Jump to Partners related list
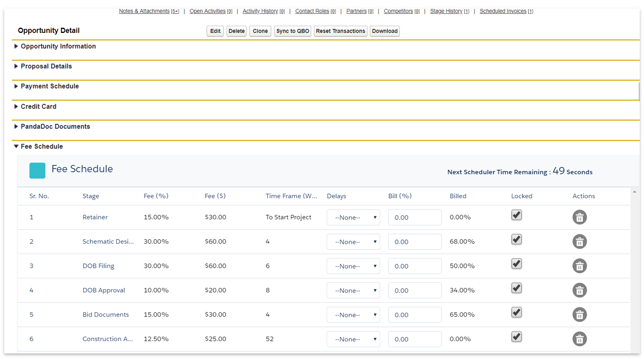The image size is (644, 359). [x=360, y=11]
